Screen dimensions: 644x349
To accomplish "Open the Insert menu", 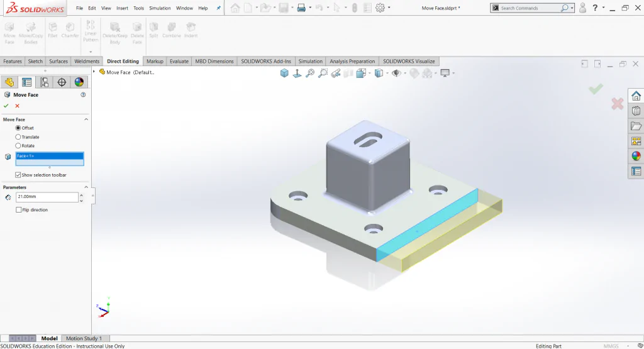I will (122, 8).
